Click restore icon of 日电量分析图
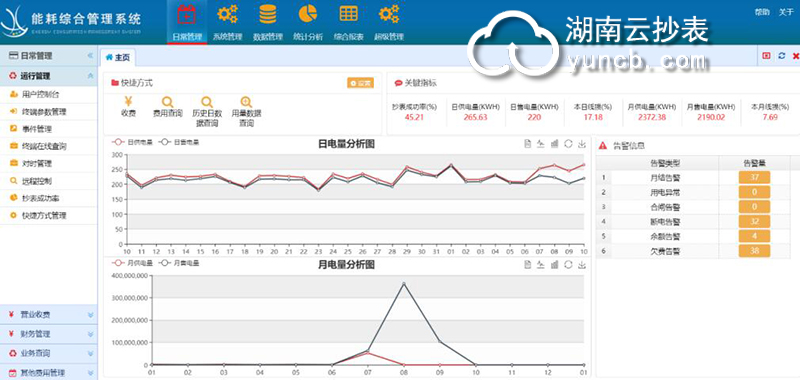The width and height of the screenshot is (800, 380). (x=568, y=144)
